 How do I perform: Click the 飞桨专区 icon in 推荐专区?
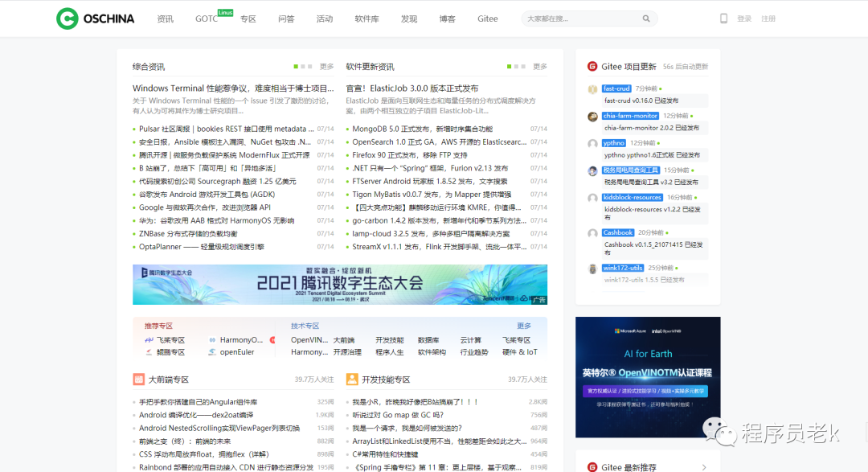149,340
